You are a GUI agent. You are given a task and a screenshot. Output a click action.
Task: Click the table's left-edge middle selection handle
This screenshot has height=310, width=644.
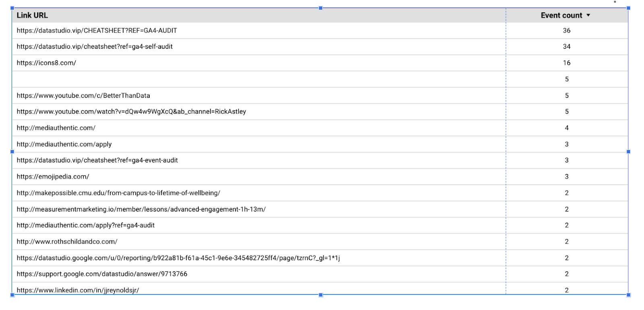pos(12,152)
